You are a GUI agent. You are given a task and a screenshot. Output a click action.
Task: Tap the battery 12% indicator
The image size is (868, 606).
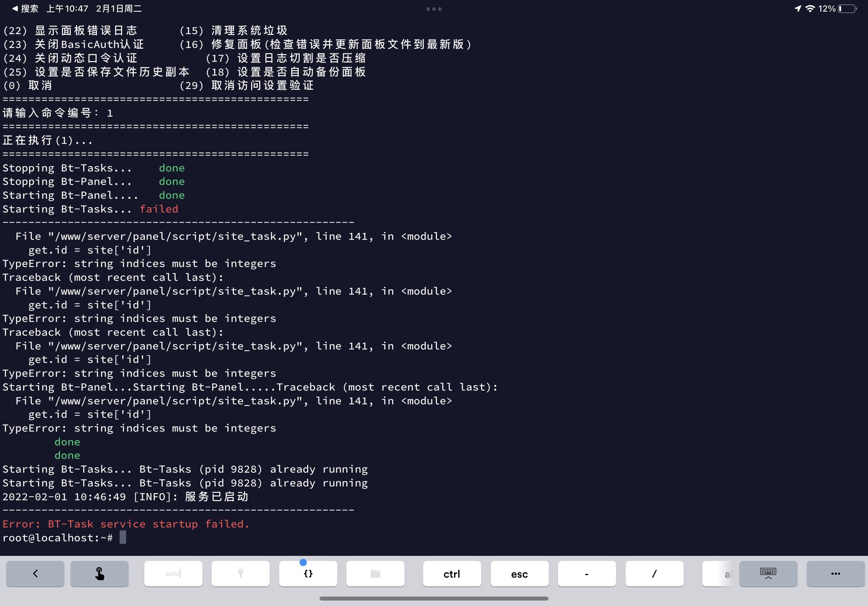pos(837,9)
